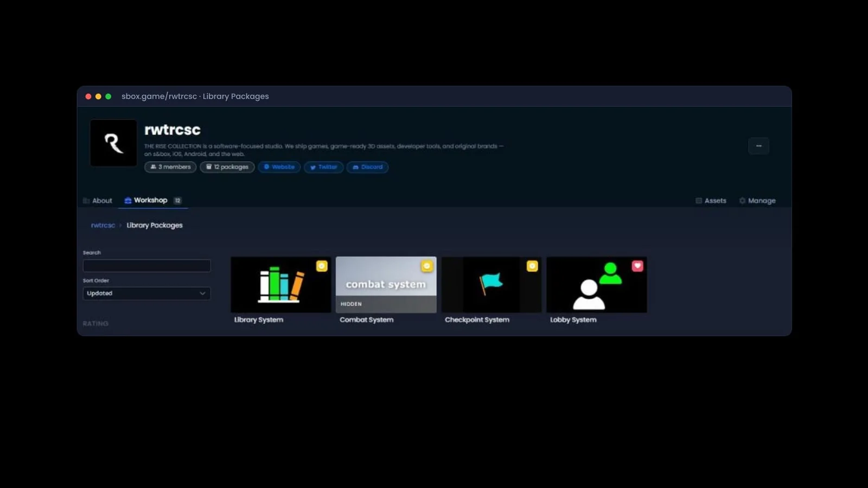This screenshot has height=488, width=868.
Task: Click the Lobby System title text
Action: tap(573, 319)
